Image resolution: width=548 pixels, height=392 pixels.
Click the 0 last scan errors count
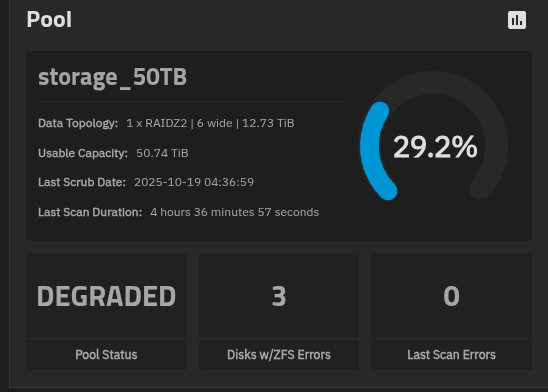451,296
